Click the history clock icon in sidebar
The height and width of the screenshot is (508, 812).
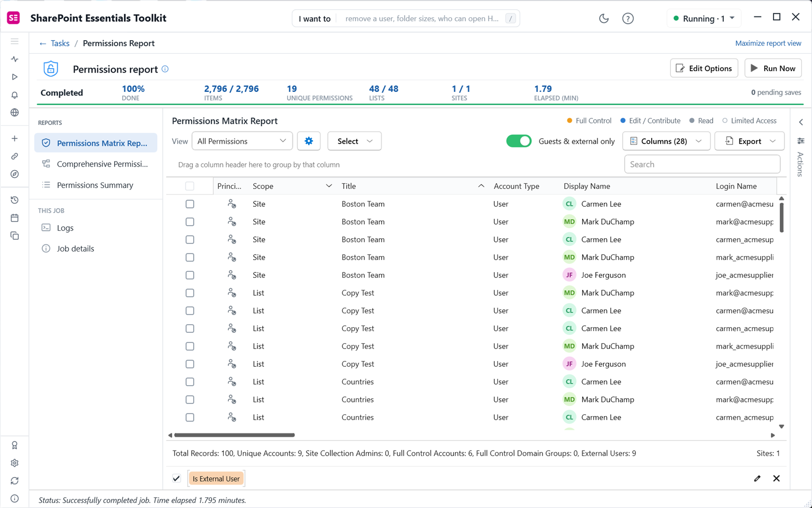pyautogui.click(x=15, y=200)
